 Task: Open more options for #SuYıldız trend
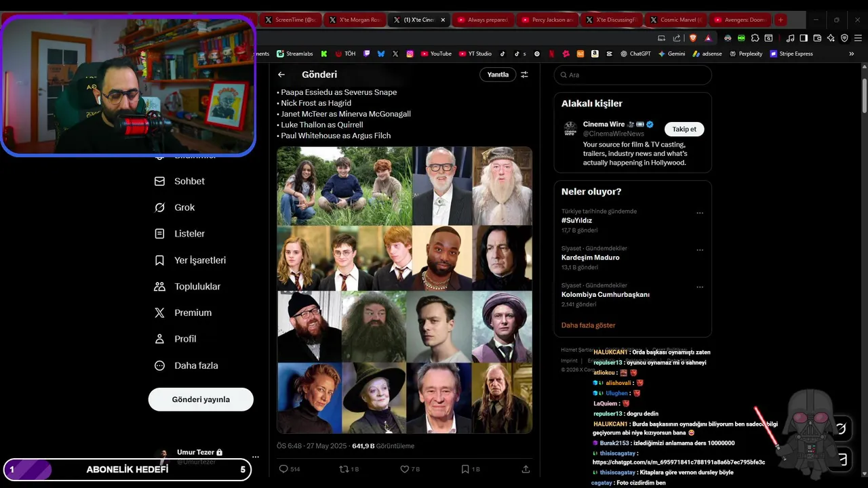point(700,213)
